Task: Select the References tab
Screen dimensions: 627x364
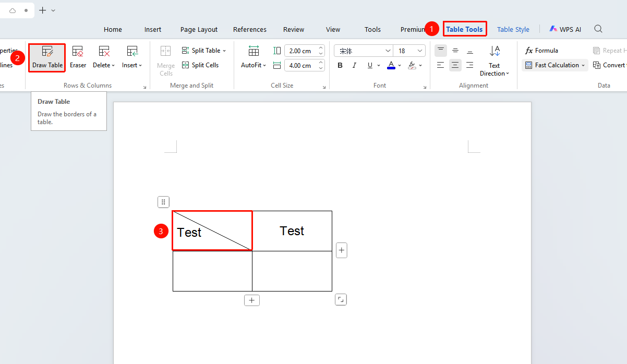Action: click(250, 29)
